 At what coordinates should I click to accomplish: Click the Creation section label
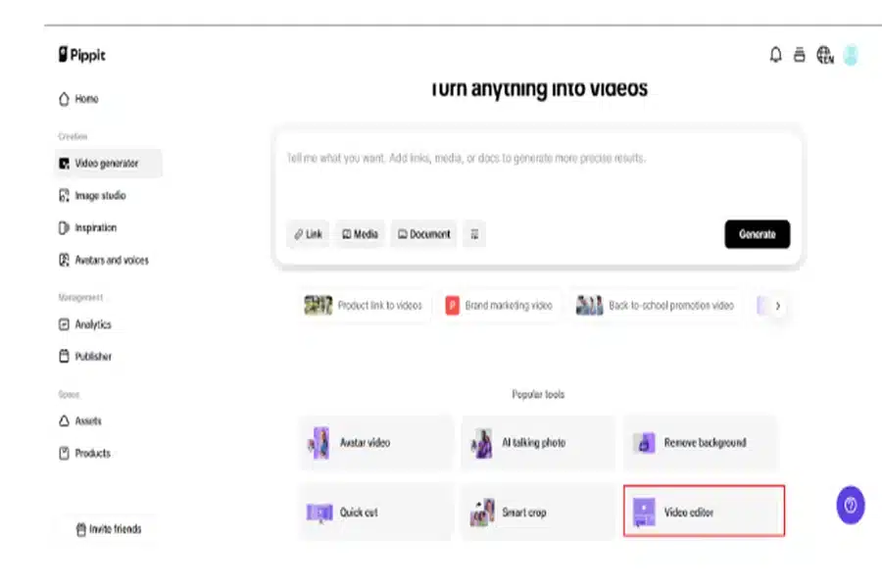tap(73, 137)
